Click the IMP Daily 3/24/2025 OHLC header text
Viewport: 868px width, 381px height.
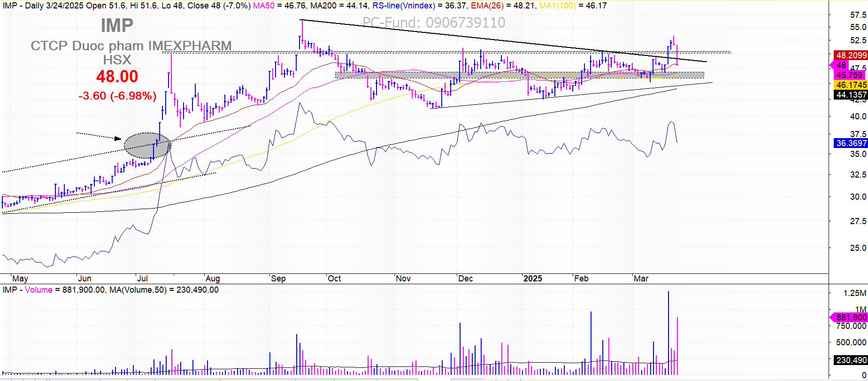coord(127,6)
